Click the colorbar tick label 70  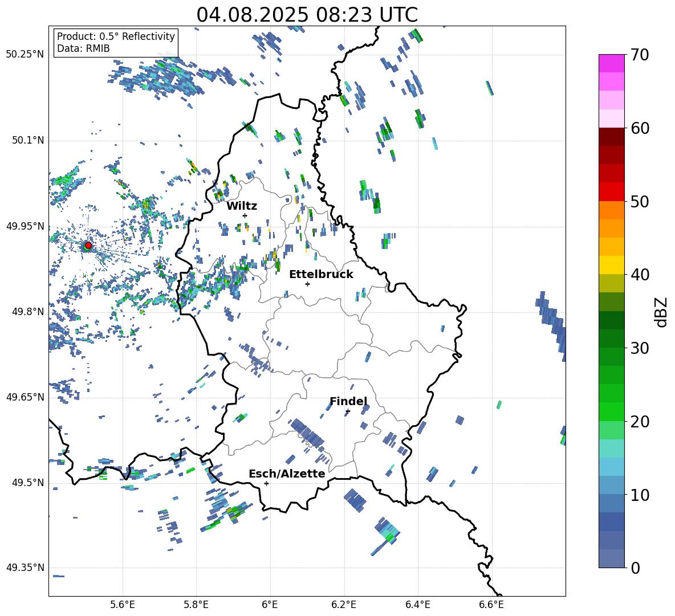point(640,55)
